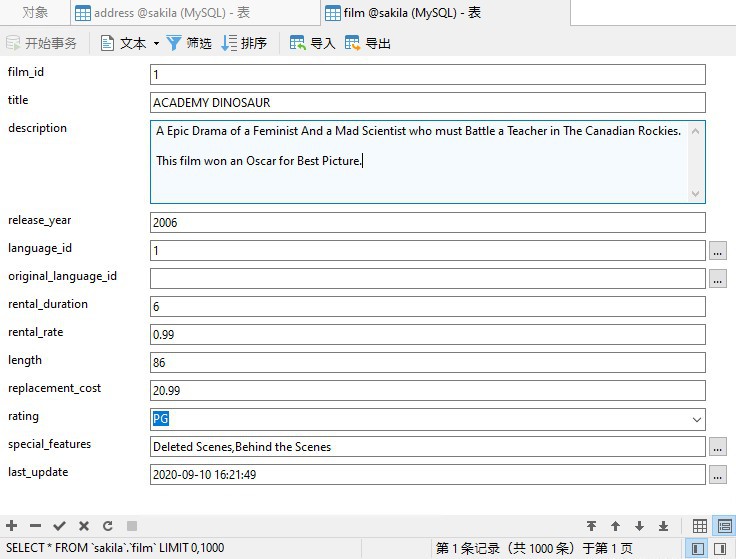The width and height of the screenshot is (736, 559).
Task: Open the 筛选 filter tool
Action: 189,43
